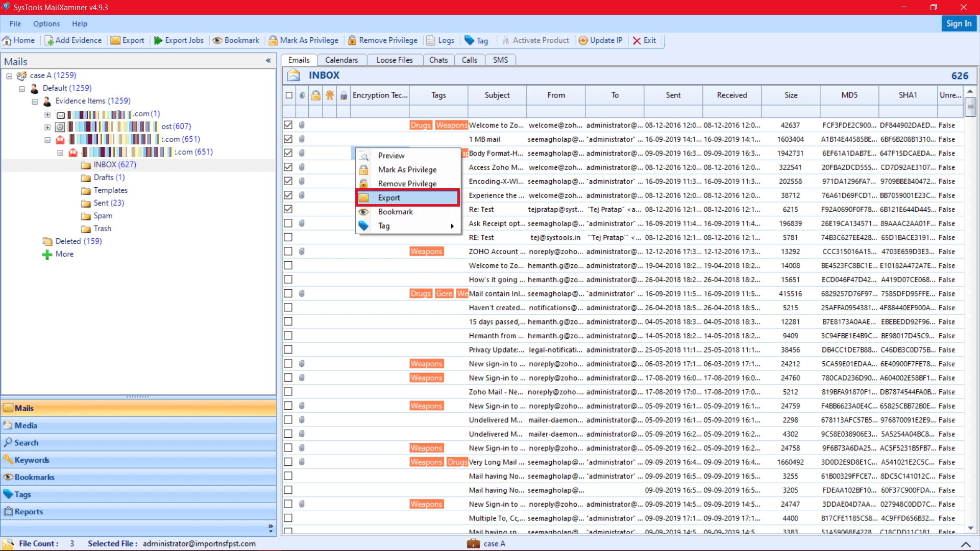
Task: Open the Tag submenu in the context menu
Action: click(x=383, y=226)
